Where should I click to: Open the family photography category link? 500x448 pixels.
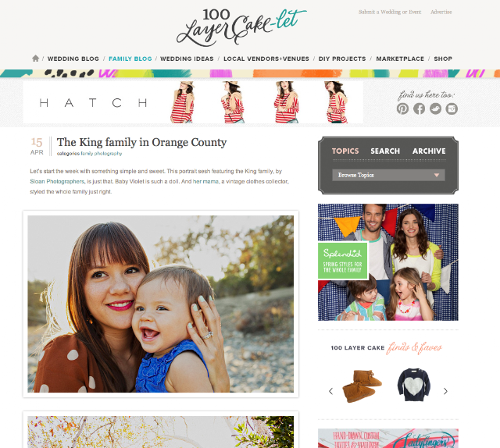[x=101, y=154]
